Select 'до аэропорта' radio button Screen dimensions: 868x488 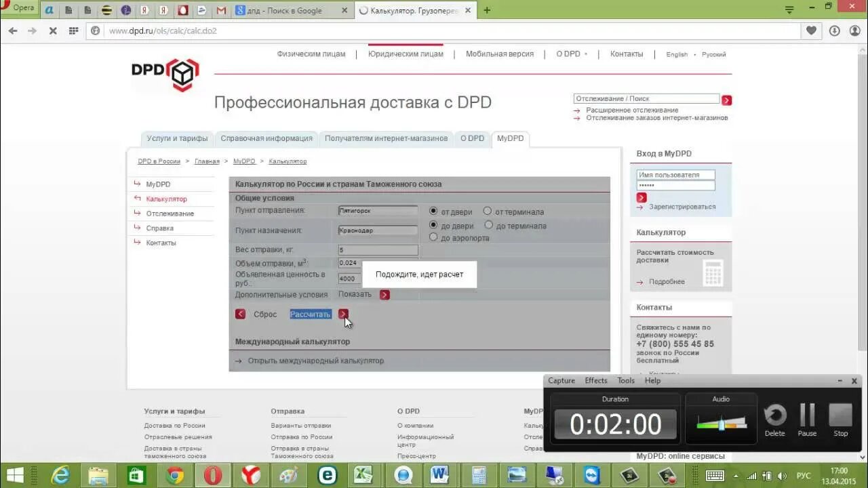433,237
